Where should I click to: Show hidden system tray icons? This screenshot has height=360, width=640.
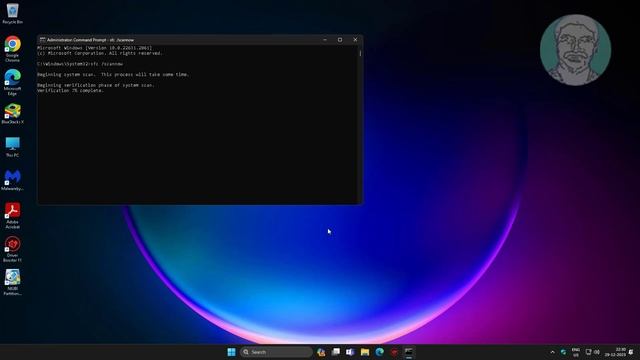click(x=553, y=352)
